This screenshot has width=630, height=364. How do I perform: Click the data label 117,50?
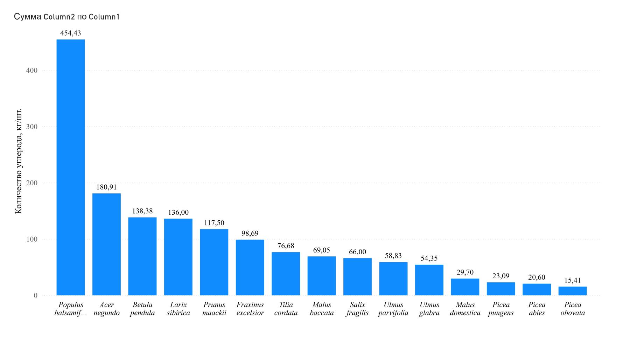coord(214,223)
